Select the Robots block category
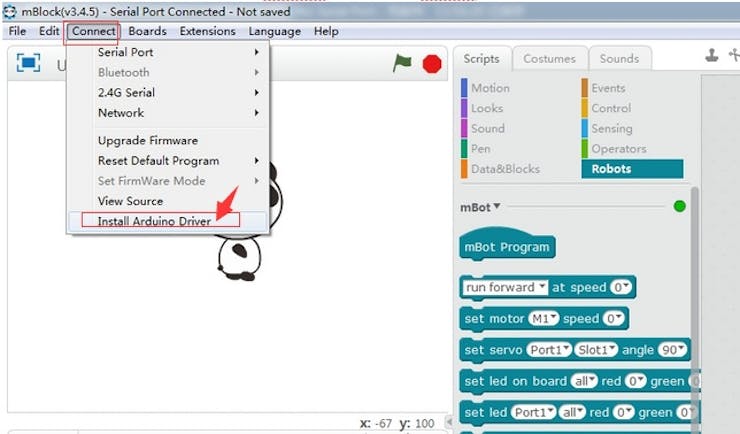This screenshot has width=740, height=434. 632,169
